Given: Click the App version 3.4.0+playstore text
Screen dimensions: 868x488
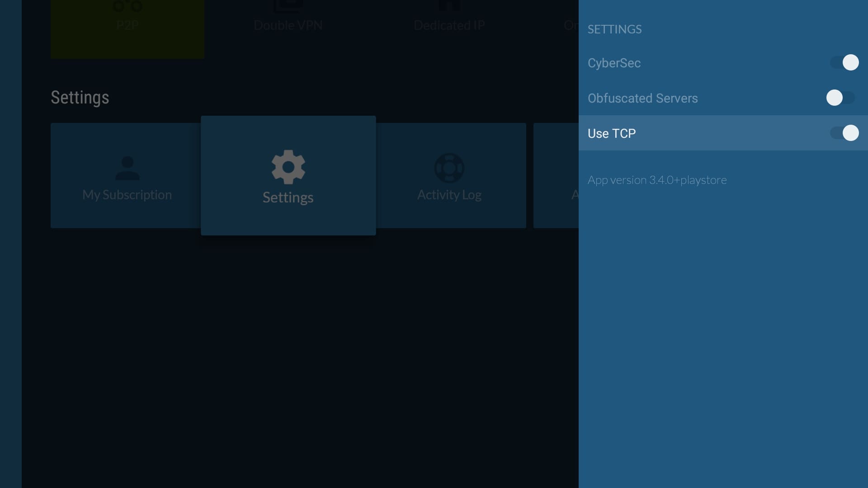Looking at the screenshot, I should pos(657,180).
